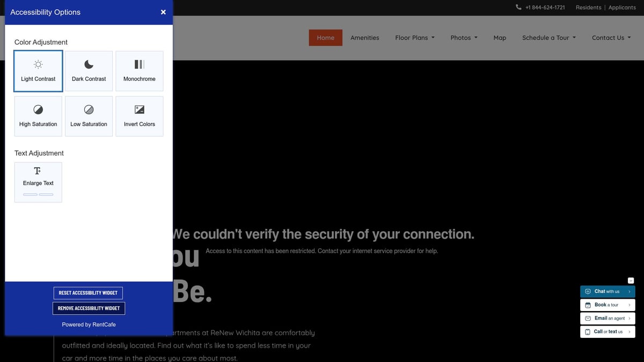
Task: Open the Schedule a Tour dropdown
Action: (548, 38)
